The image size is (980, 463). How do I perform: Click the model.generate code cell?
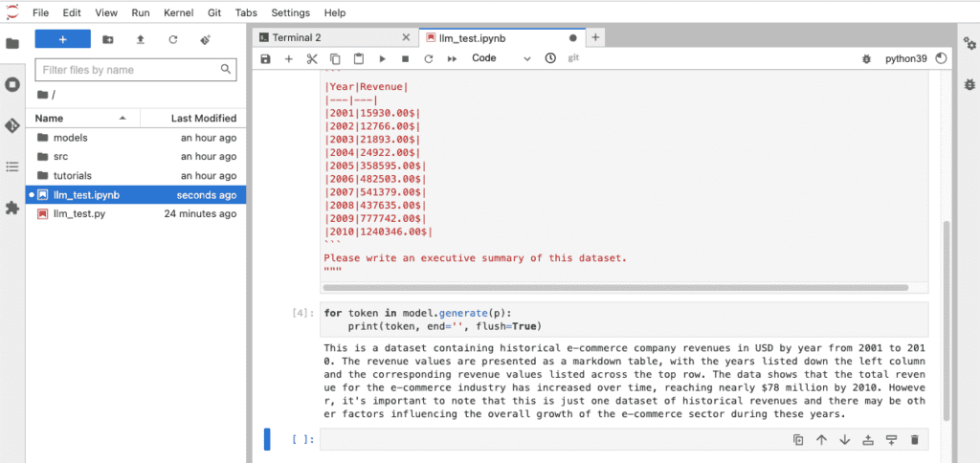point(624,320)
